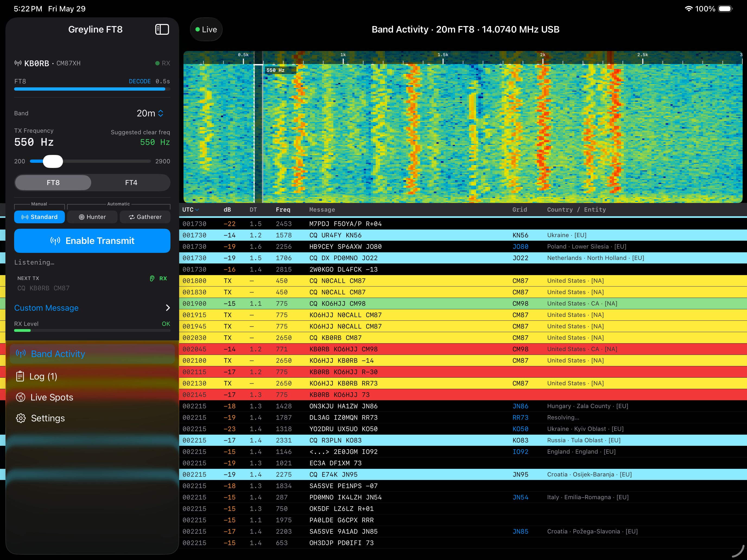Toggle the Live indicator button
The image size is (747, 560).
pyautogui.click(x=206, y=29)
